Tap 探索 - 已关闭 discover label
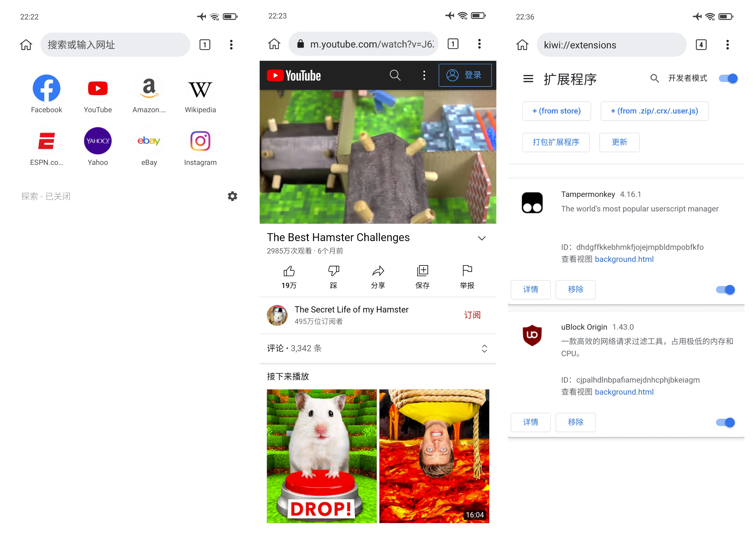 [x=46, y=196]
